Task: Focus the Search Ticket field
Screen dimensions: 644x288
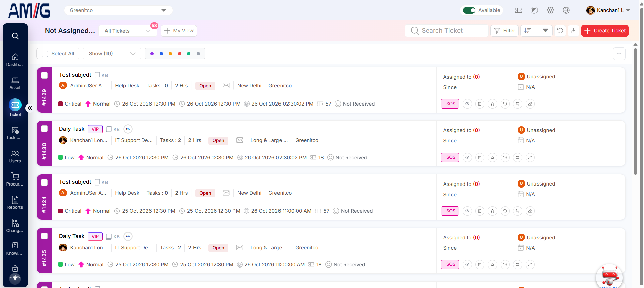Action: [x=447, y=31]
